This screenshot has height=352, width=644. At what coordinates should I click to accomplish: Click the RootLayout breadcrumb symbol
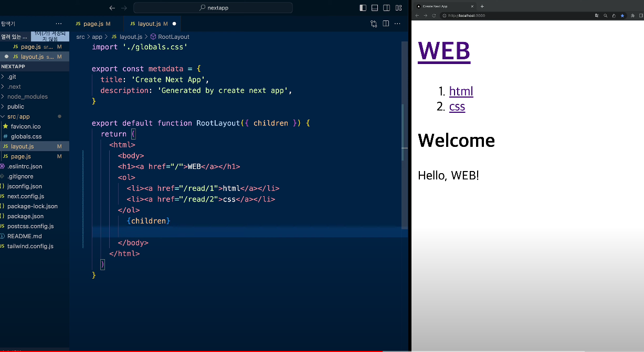click(174, 37)
